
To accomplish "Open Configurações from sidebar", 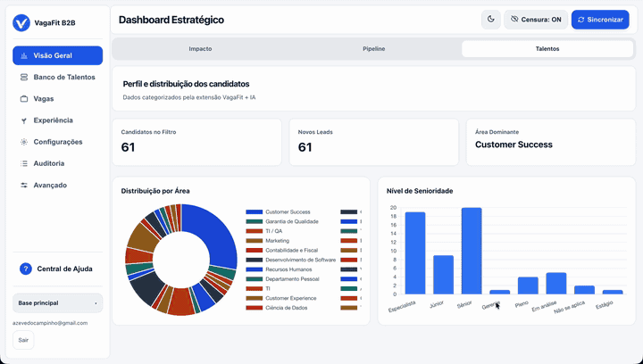I will (x=58, y=142).
